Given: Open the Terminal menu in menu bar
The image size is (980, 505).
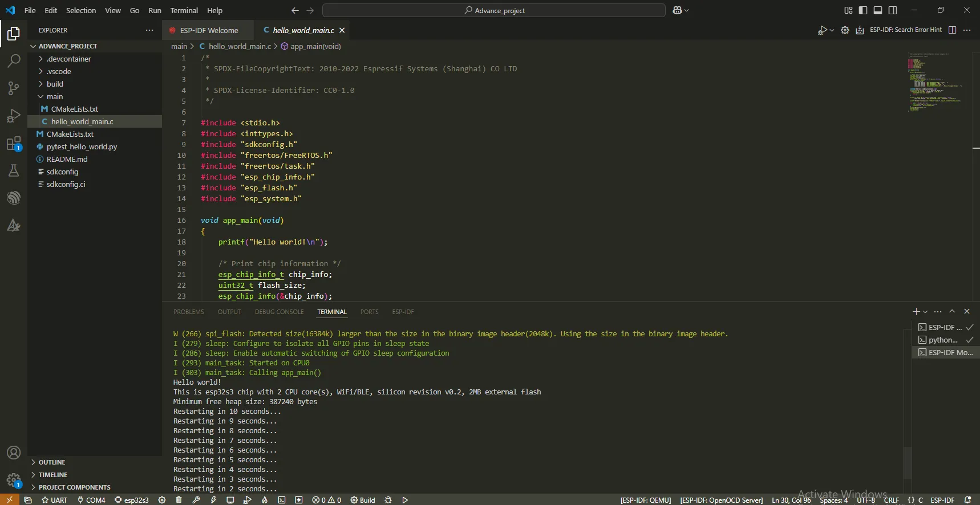Looking at the screenshot, I should (x=184, y=10).
